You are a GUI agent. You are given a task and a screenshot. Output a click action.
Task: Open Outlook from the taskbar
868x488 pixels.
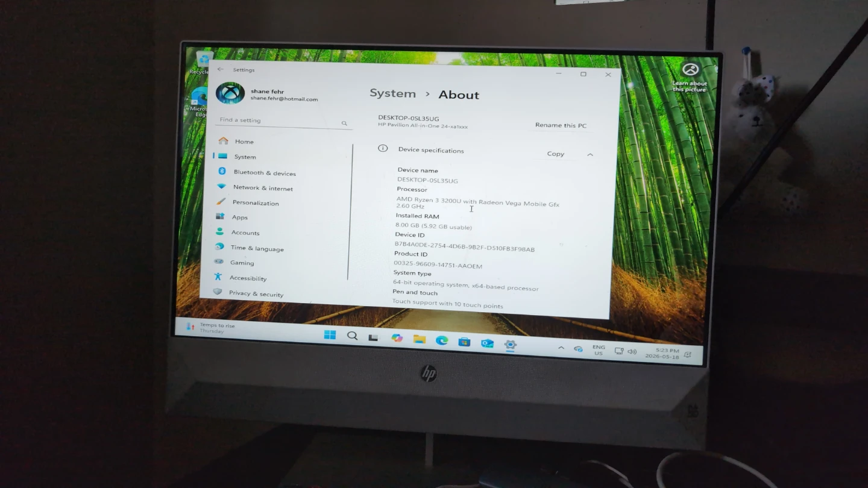point(487,343)
